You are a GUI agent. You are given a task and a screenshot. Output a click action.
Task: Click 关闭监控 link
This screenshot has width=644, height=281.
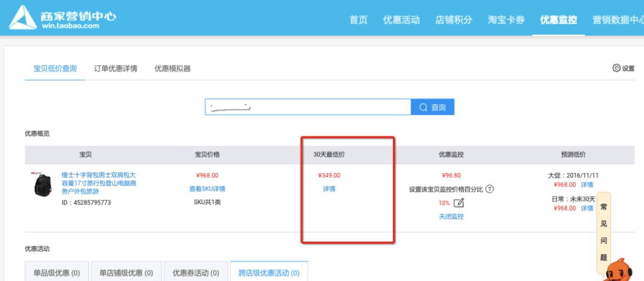[451, 217]
